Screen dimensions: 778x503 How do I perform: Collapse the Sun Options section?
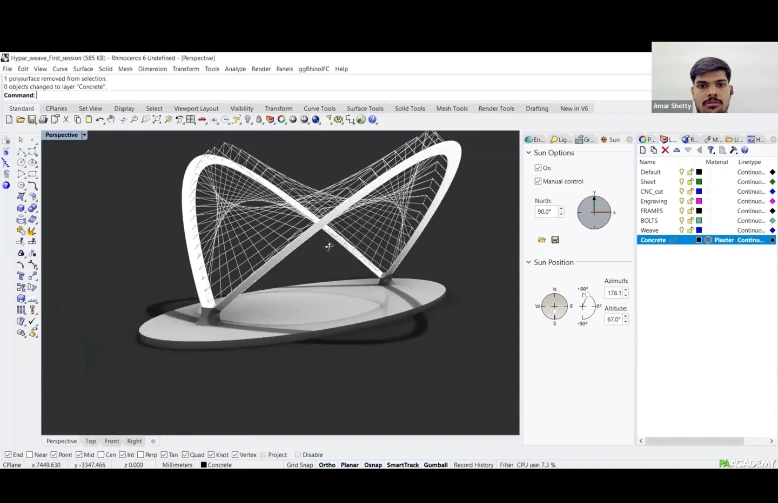(x=529, y=153)
